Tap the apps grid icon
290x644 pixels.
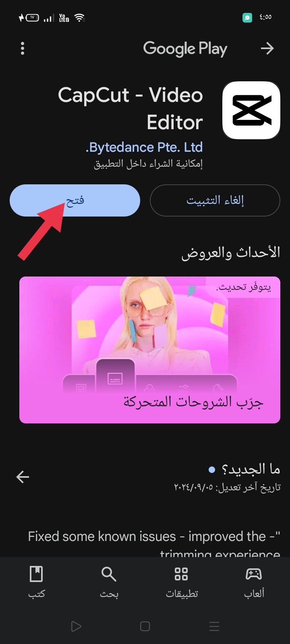click(x=181, y=574)
